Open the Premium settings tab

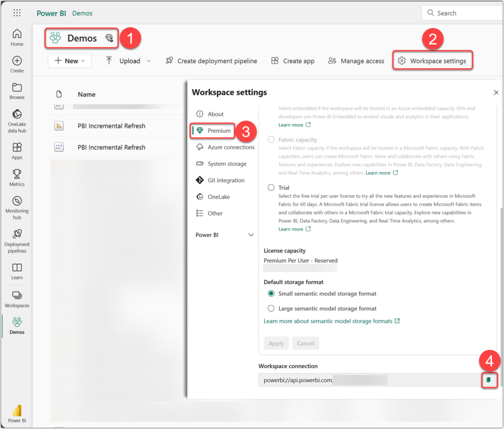[x=214, y=130]
